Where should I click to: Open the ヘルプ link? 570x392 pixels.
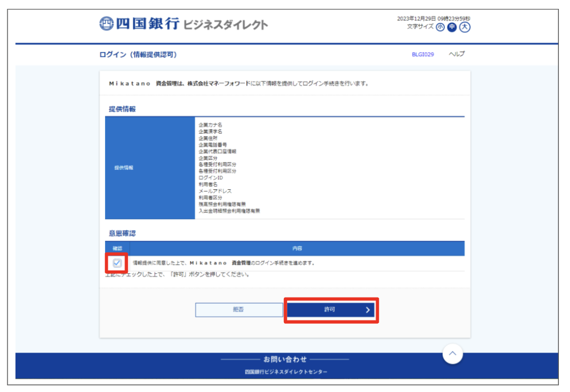(x=457, y=54)
